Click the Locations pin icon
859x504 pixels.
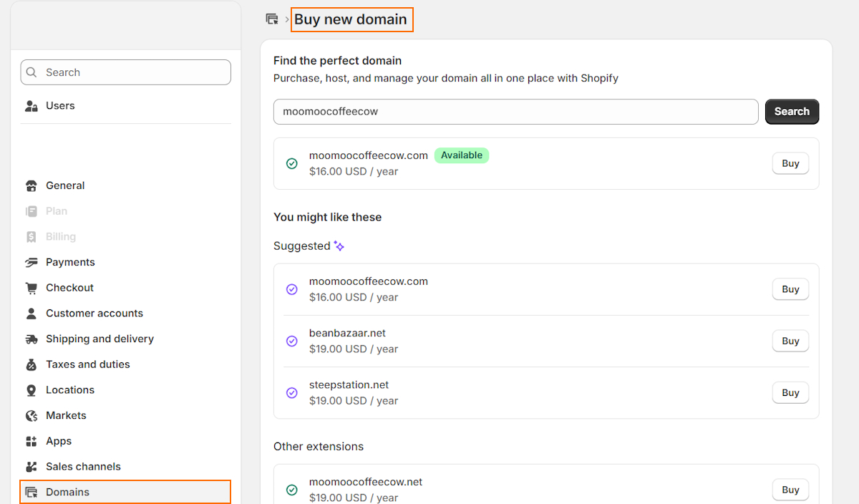point(31,390)
